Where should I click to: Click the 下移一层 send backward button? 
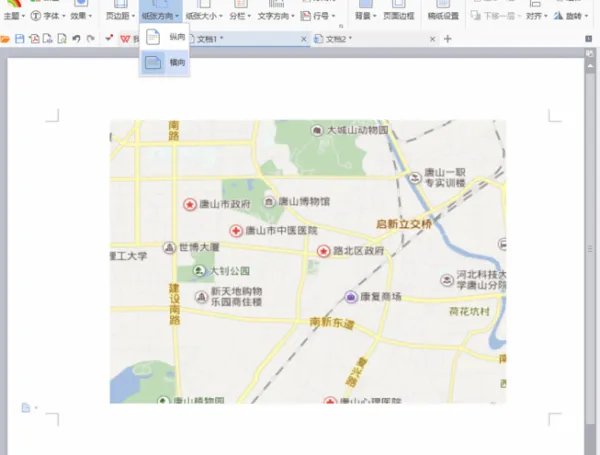(496, 16)
